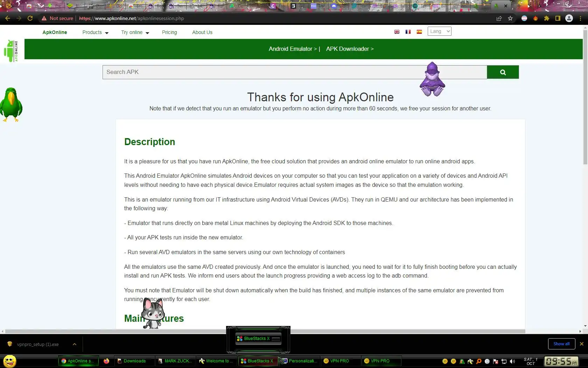Switch to ApkOnline taskbar window
588x368 pixels.
coord(78,361)
